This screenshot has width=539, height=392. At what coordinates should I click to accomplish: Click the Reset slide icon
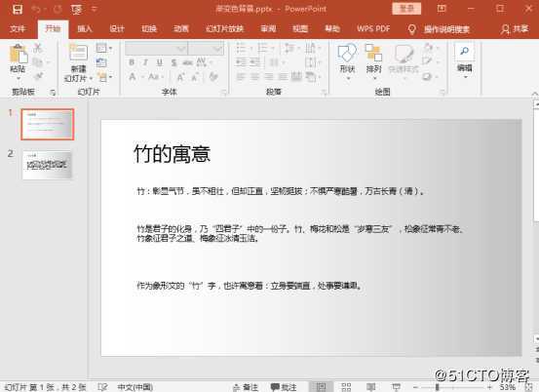[x=101, y=62]
